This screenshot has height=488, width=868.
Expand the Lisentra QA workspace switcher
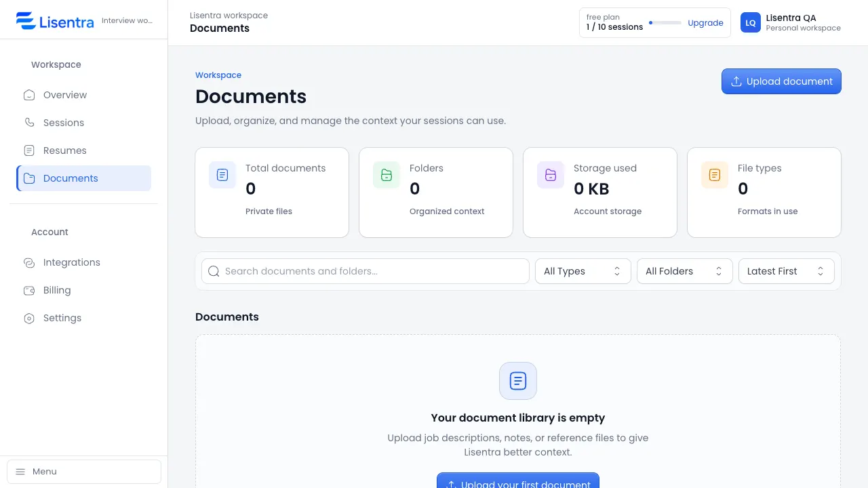click(x=791, y=22)
